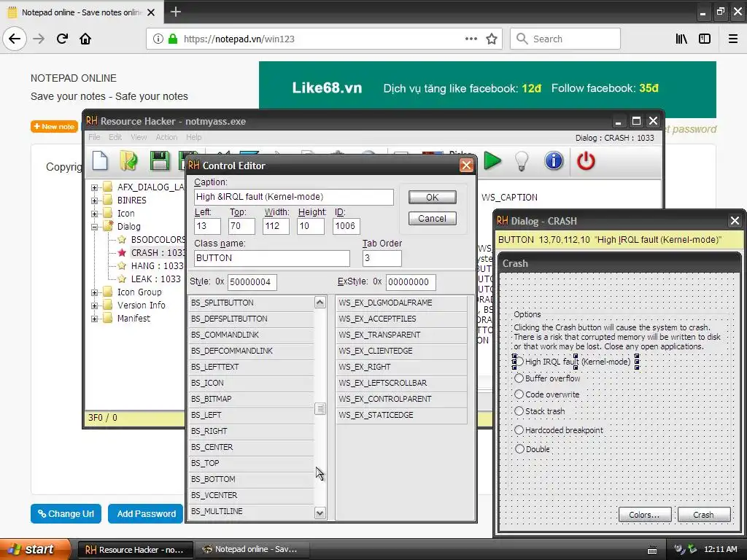Go to the browser home page icon
The image size is (747, 560).
85,39
